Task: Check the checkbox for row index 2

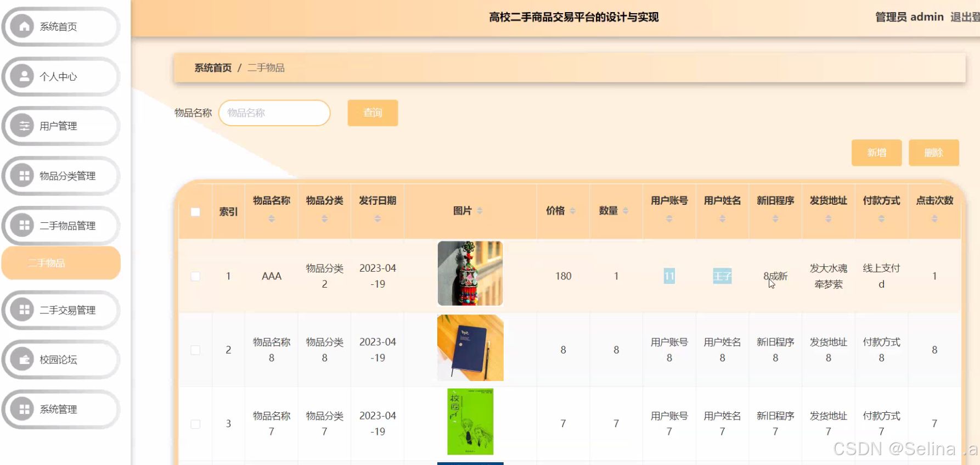Action: (195, 350)
